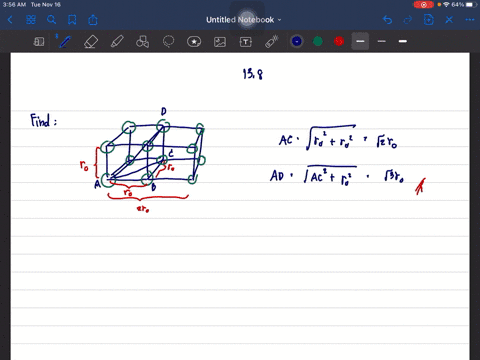Select the Laser pointer tool

pyautogui.click(x=272, y=42)
